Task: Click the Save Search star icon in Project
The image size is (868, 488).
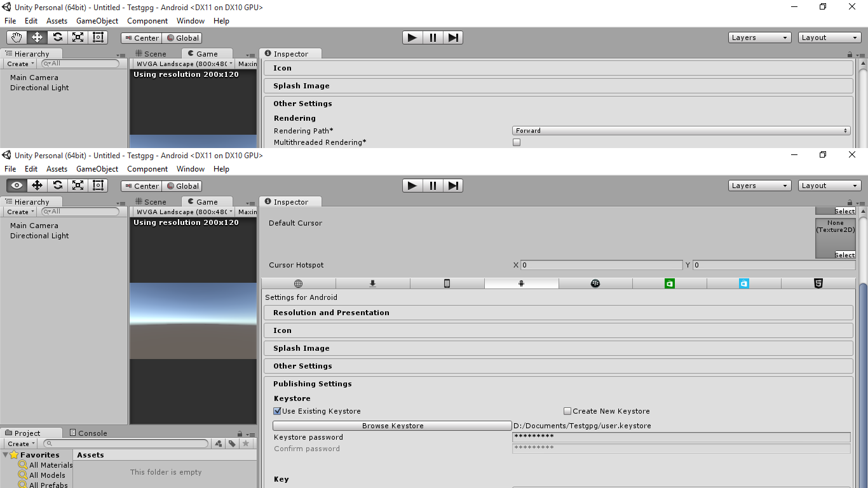Action: point(247,444)
